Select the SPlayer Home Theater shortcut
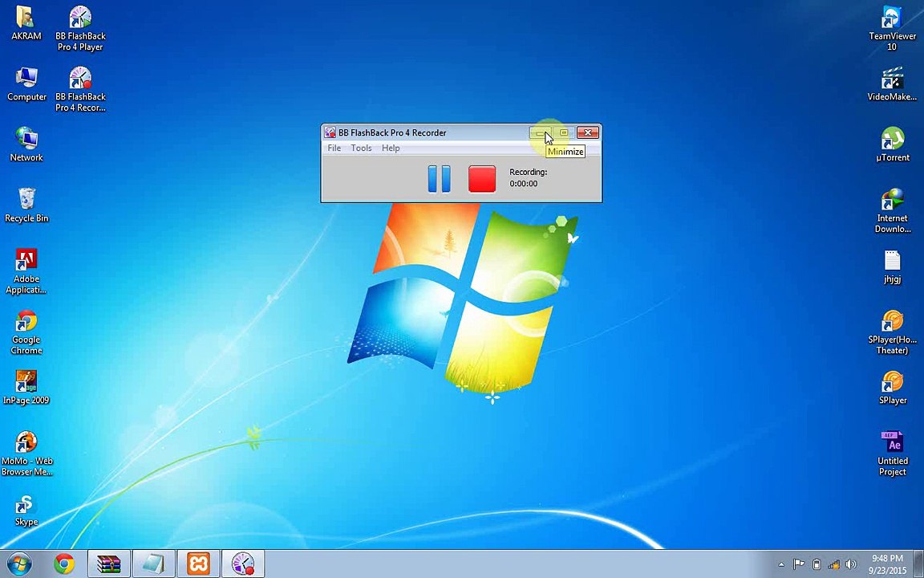The width and height of the screenshot is (924, 578). point(892,332)
